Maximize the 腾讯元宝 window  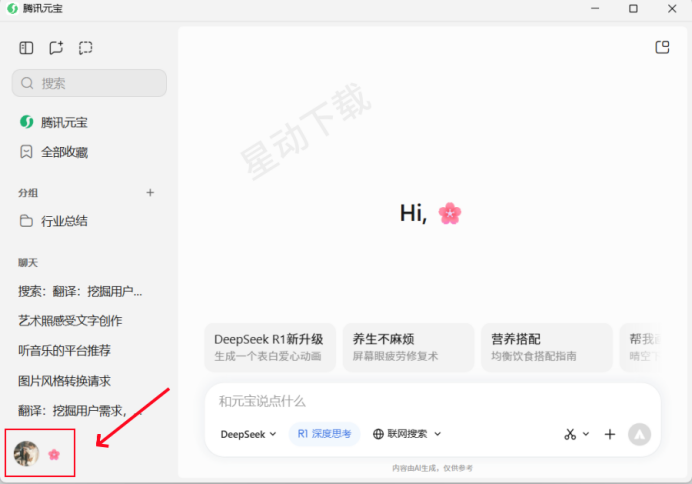tap(633, 8)
